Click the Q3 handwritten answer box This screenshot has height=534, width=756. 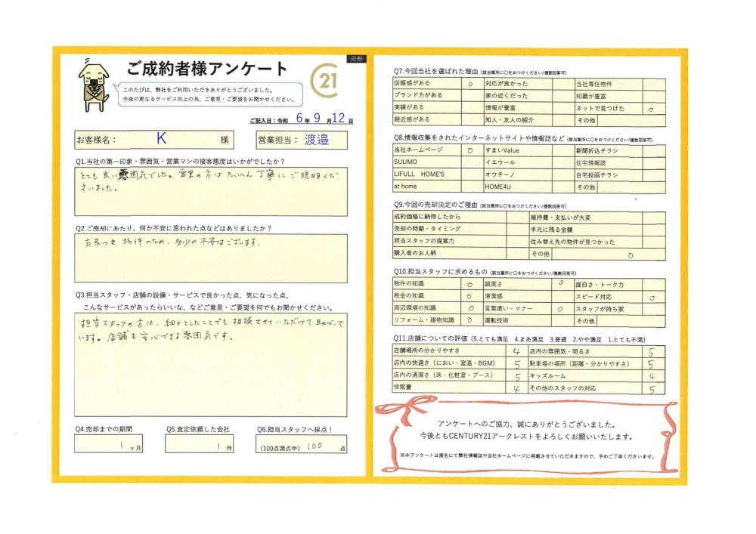211,365
